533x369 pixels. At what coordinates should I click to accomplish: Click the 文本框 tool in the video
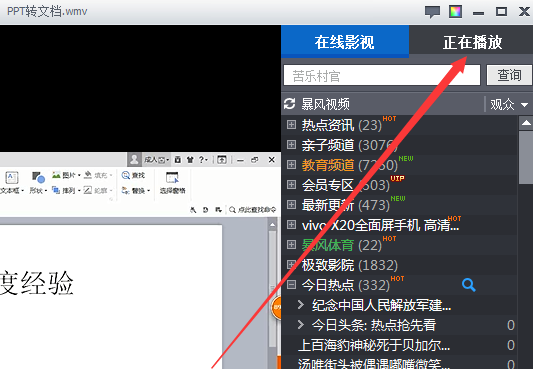coord(12,183)
